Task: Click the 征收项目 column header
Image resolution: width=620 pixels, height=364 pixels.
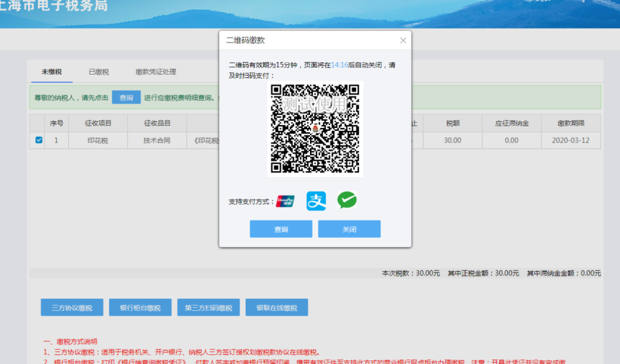Action: pos(98,123)
